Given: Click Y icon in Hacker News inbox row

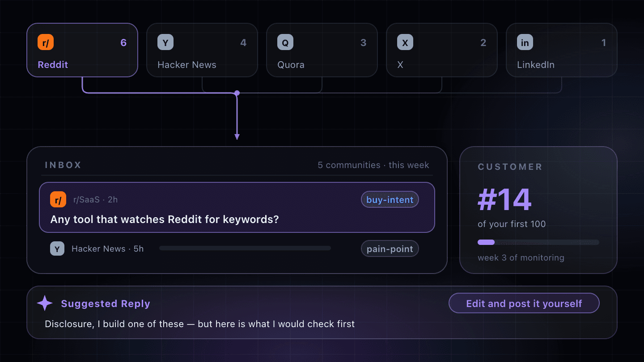Looking at the screenshot, I should pyautogui.click(x=57, y=248).
